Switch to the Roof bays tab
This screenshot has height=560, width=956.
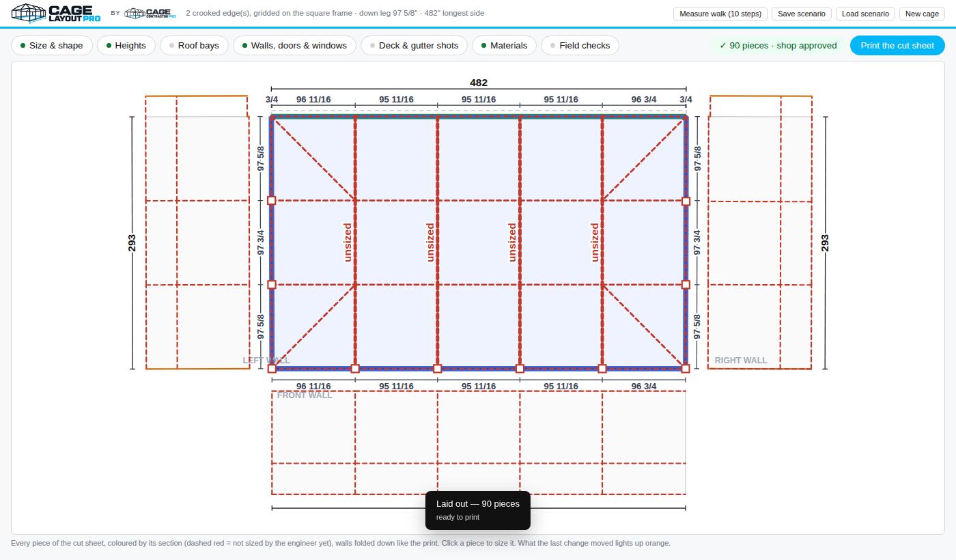[195, 45]
